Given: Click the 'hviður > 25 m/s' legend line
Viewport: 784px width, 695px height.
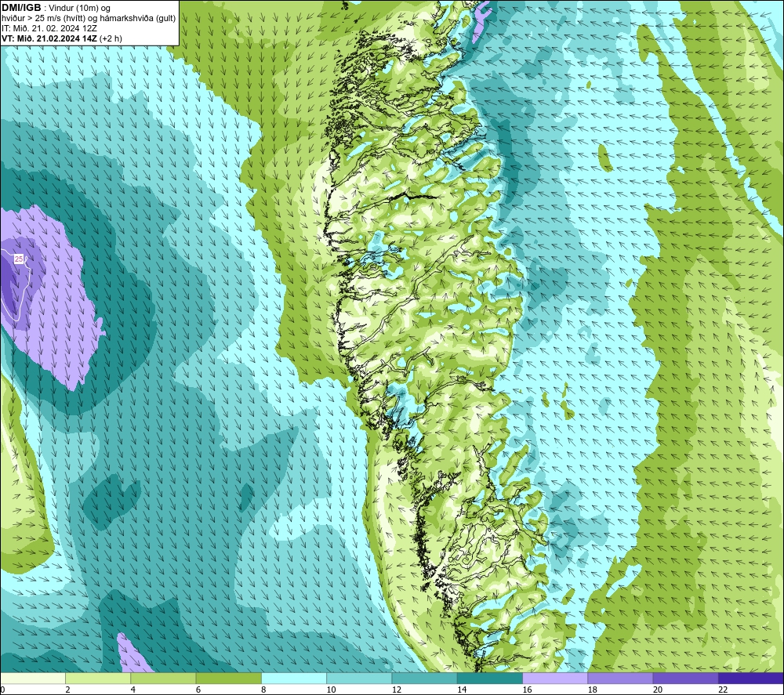Looking at the screenshot, I should click(89, 19).
